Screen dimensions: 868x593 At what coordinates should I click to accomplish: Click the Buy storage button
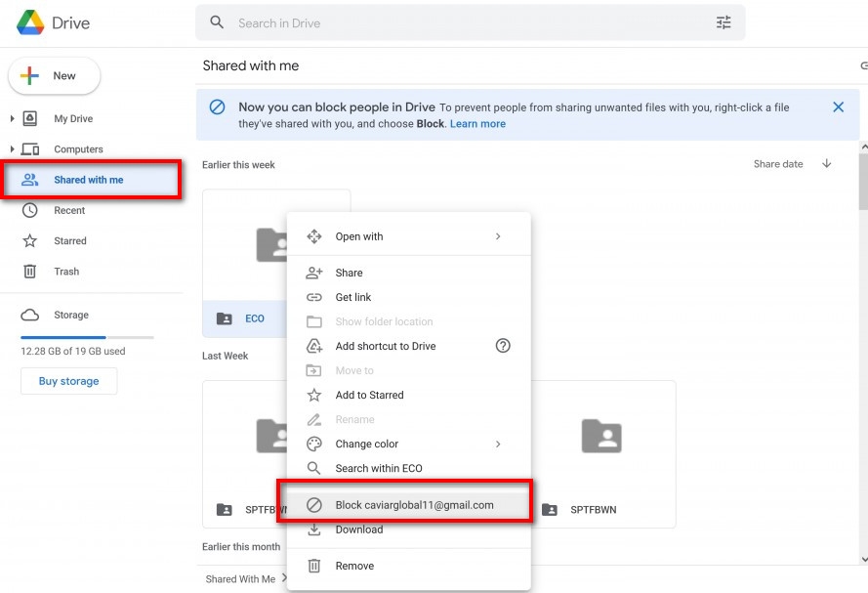[68, 381]
